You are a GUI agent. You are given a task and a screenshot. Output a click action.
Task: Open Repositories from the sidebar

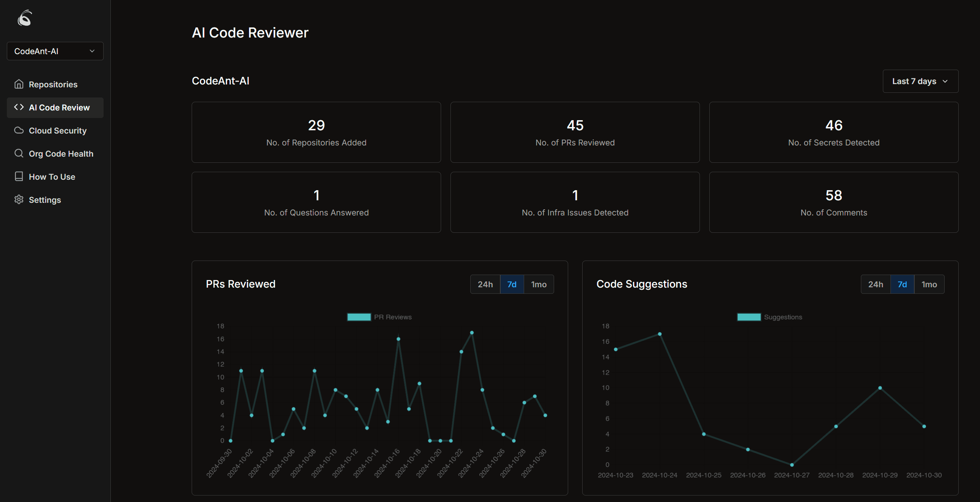[53, 84]
